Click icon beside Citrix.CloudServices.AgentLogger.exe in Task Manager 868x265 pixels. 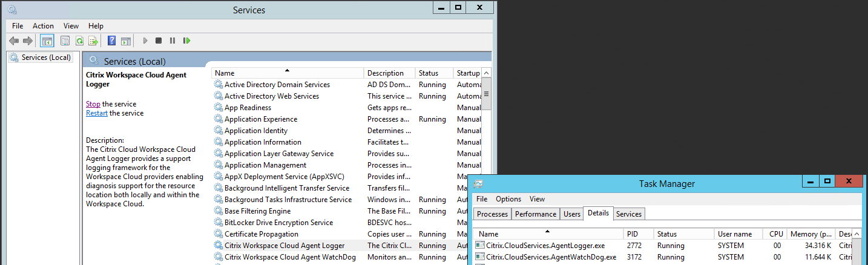[x=480, y=246]
